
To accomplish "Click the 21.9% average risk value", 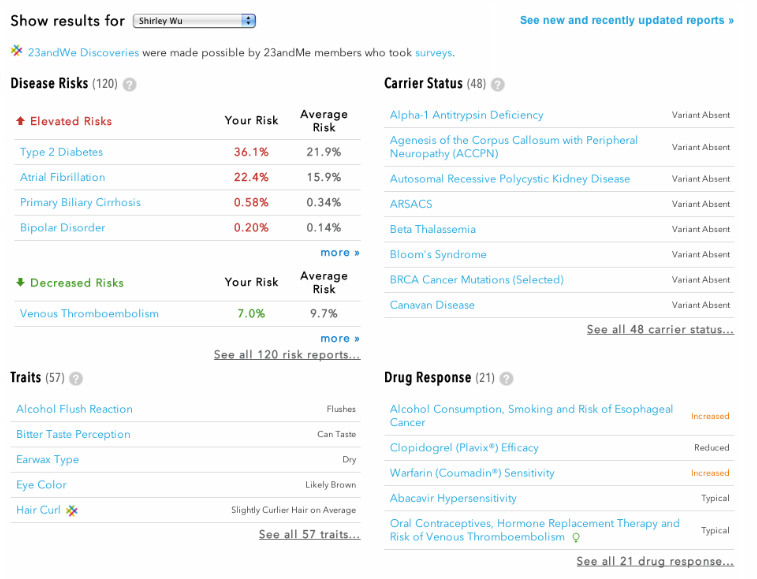I will (323, 152).
